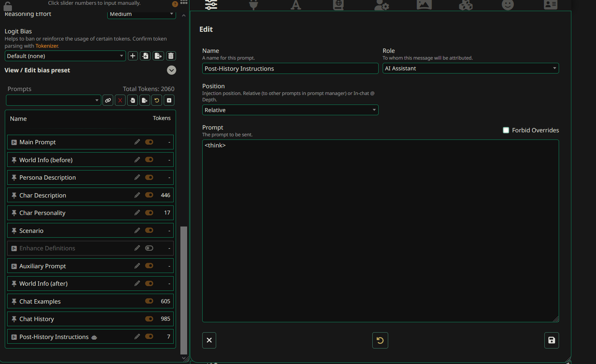Expand the View / Edit bias preset chevron
The image size is (596, 364).
(x=172, y=70)
